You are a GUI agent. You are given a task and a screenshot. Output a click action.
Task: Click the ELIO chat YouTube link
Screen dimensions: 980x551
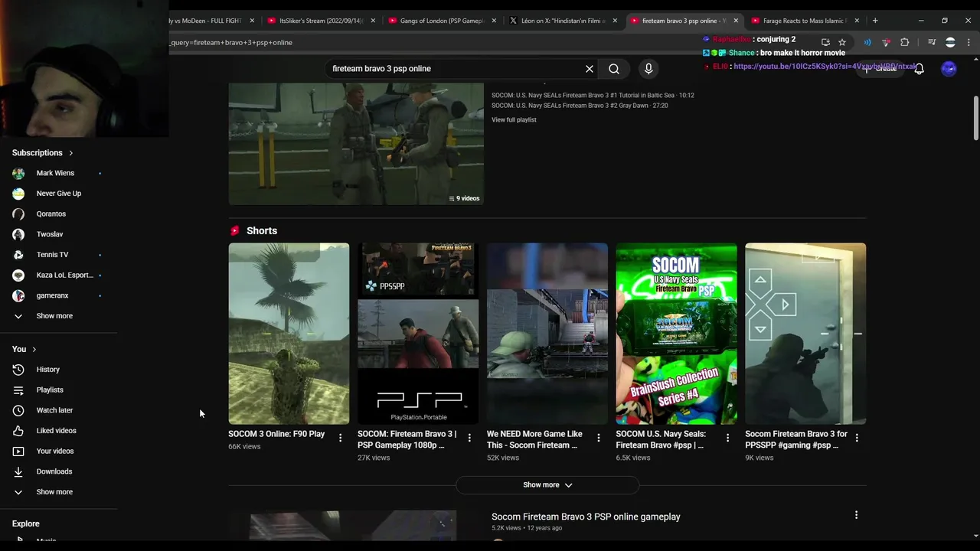(x=825, y=67)
